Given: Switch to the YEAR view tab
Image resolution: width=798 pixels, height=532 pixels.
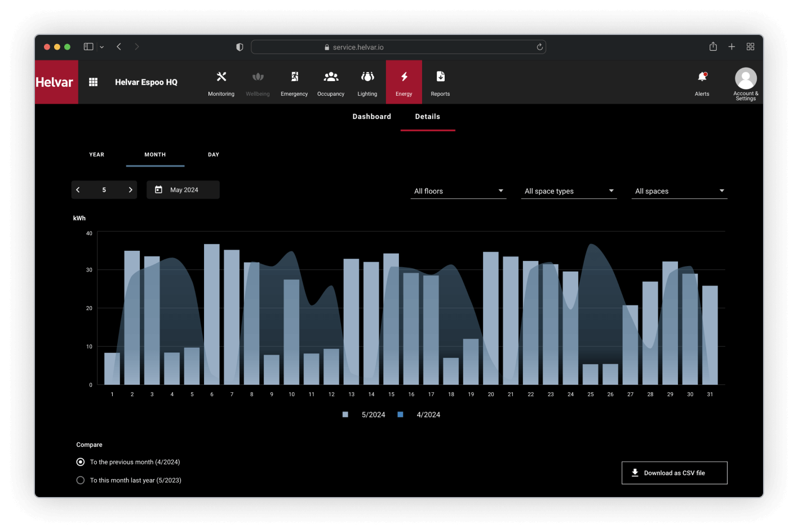Looking at the screenshot, I should [97, 154].
